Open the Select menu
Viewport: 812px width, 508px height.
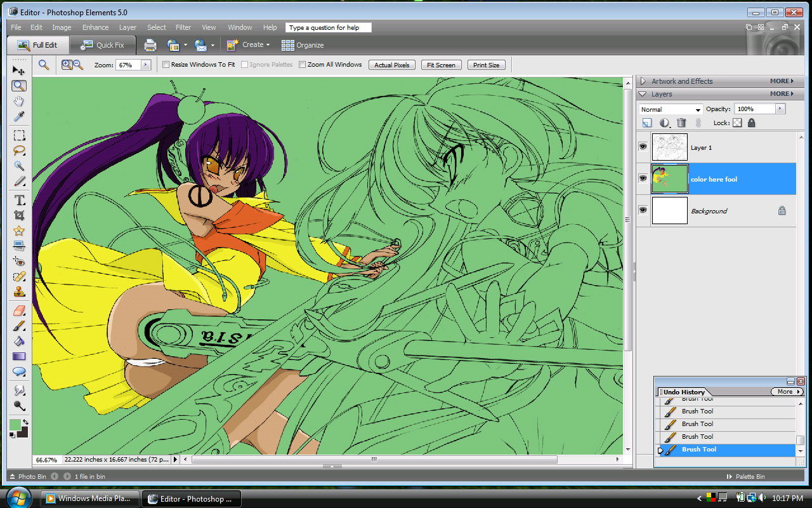pyautogui.click(x=157, y=27)
